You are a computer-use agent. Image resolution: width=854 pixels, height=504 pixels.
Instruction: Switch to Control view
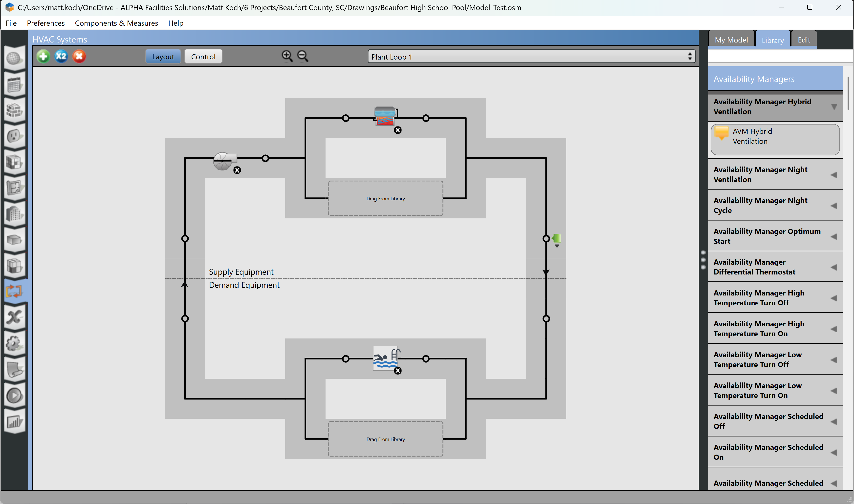203,56
